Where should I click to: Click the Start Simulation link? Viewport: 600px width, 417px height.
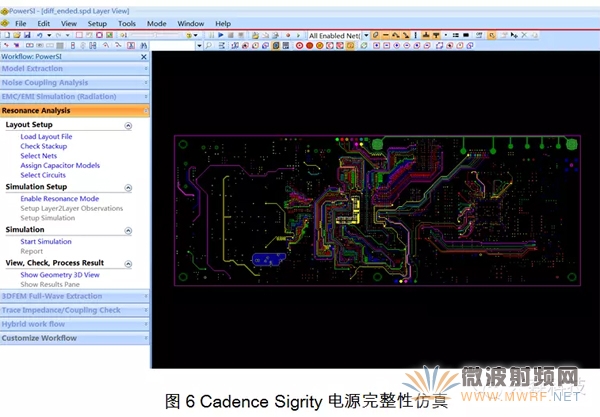[46, 241]
